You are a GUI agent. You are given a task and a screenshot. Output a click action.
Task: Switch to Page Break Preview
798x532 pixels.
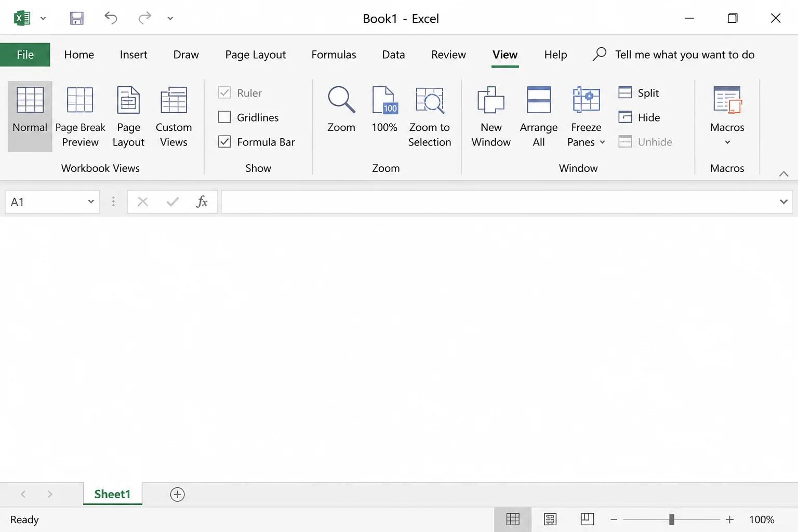[x=80, y=116]
